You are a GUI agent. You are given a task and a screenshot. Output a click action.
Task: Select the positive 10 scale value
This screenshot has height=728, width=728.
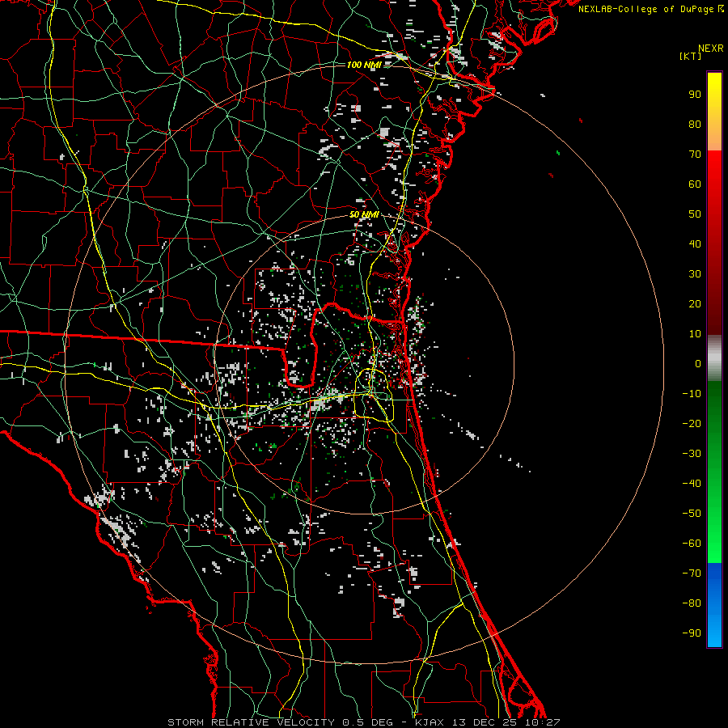pos(695,334)
